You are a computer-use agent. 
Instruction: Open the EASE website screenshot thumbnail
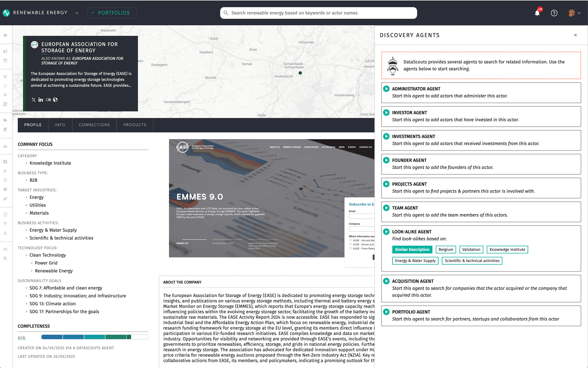272,198
